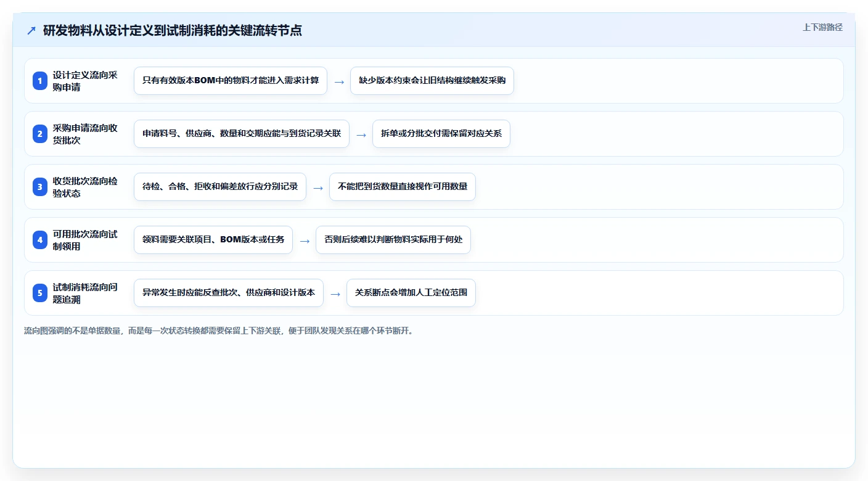The width and height of the screenshot is (868, 481).
Task: Select the 收货批次流向检验状态 step label
Action: [x=85, y=187]
